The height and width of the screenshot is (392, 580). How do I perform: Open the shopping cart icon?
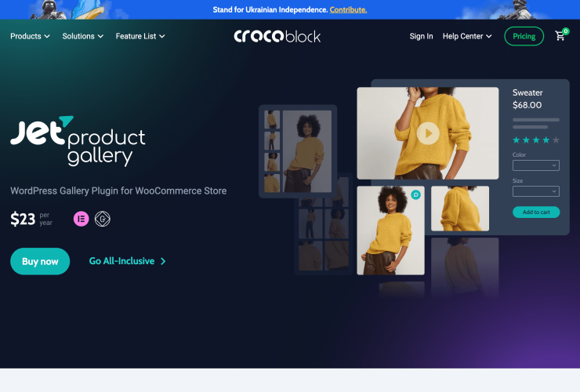[x=560, y=35]
